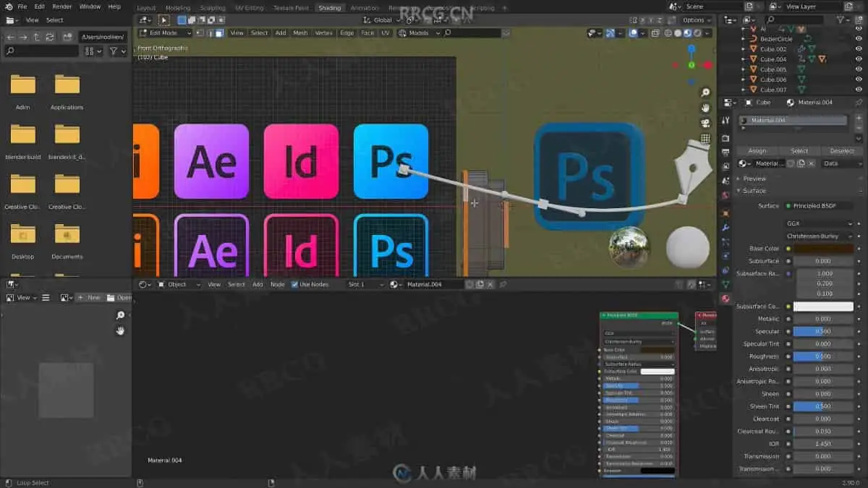Open the Material properties tab icon
Image resolution: width=868 pixels, height=488 pixels.
[x=726, y=299]
